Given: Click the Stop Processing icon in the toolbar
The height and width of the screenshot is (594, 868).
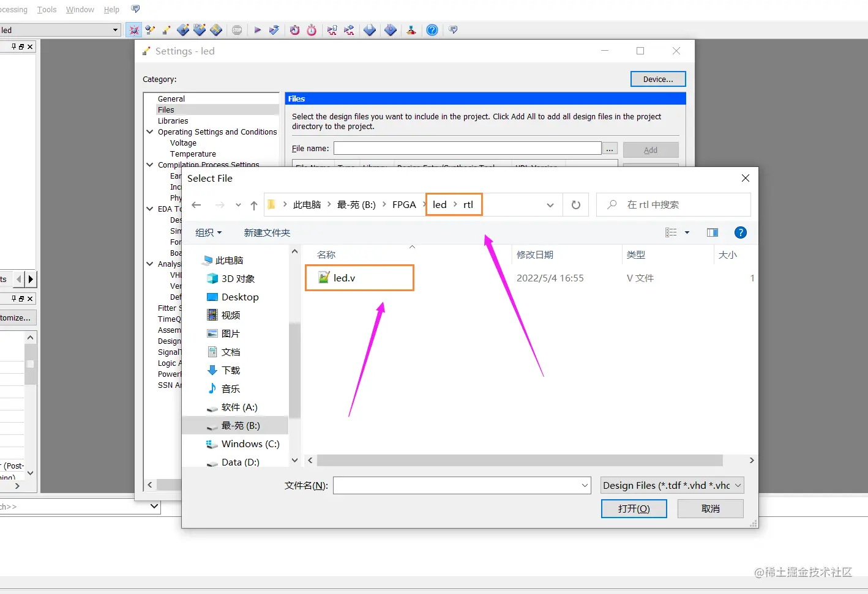Looking at the screenshot, I should point(237,30).
